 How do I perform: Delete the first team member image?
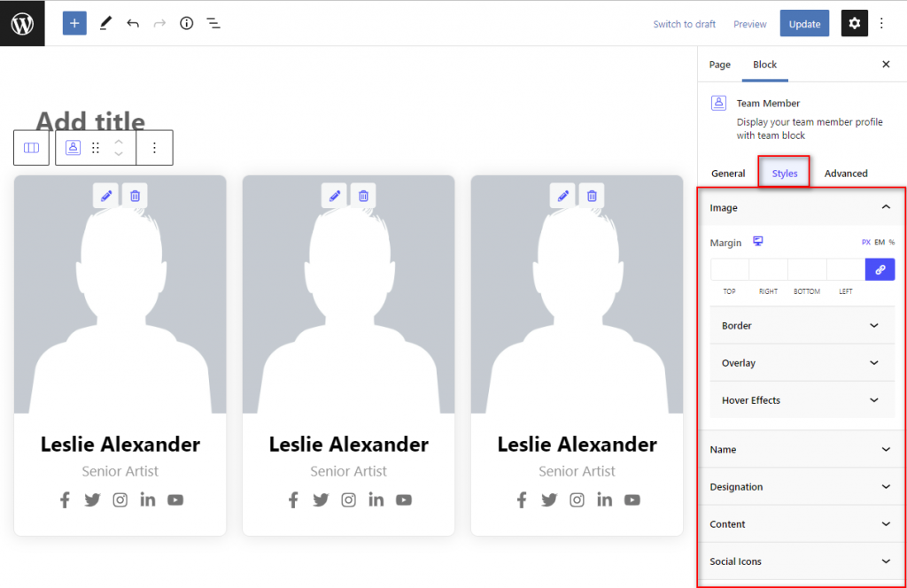point(135,196)
